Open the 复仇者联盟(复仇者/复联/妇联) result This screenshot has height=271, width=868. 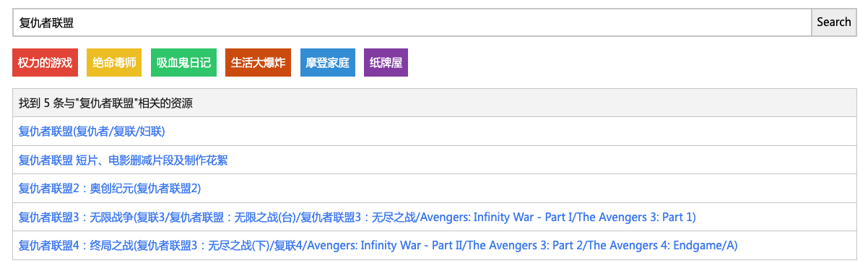point(92,132)
